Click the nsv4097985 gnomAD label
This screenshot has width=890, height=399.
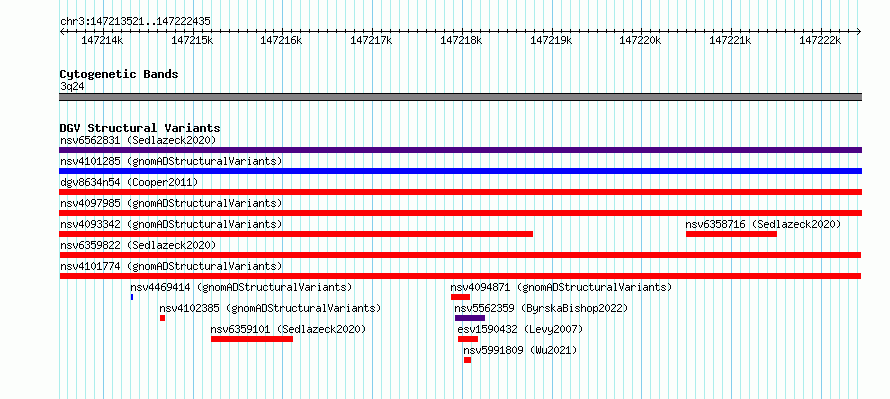click(x=171, y=203)
